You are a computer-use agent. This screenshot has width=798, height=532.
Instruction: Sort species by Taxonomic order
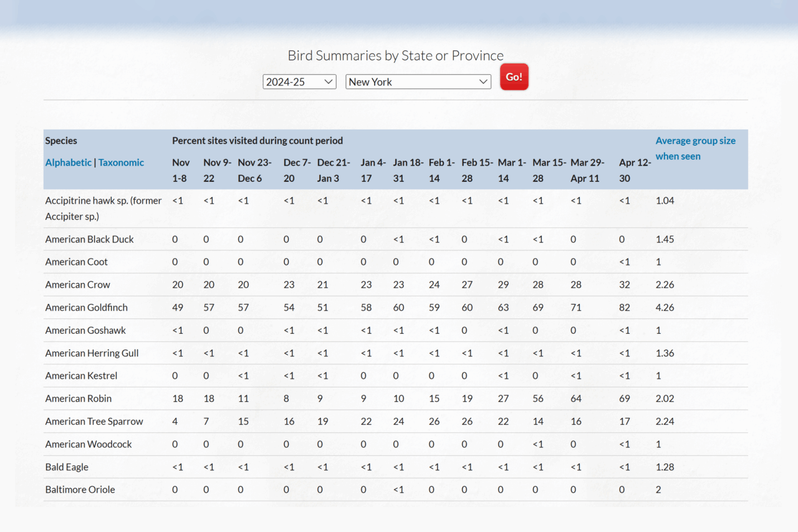(x=121, y=163)
